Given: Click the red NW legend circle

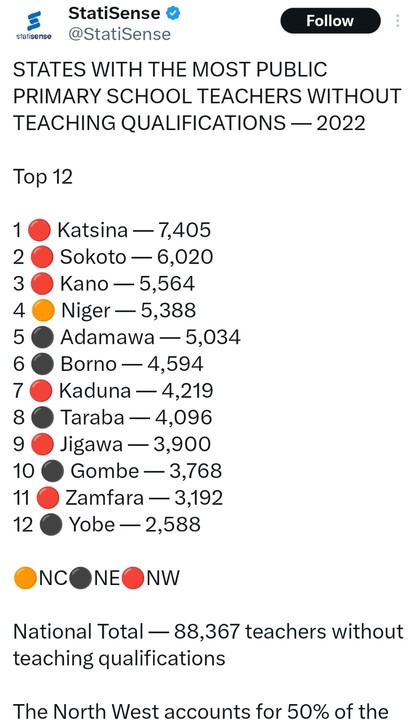Looking at the screenshot, I should (x=133, y=578).
